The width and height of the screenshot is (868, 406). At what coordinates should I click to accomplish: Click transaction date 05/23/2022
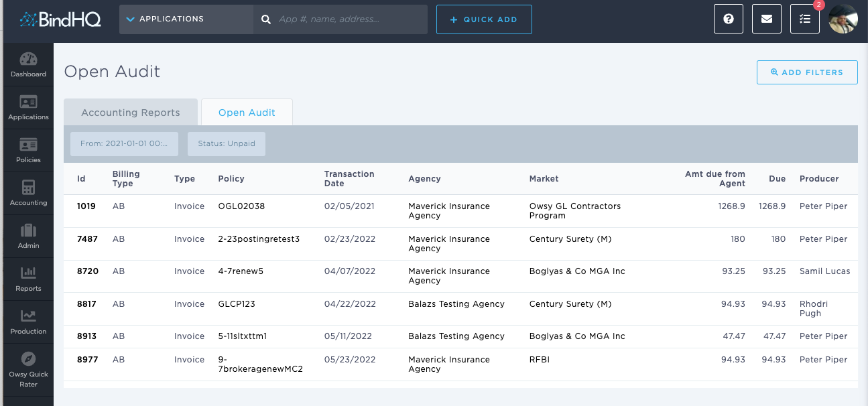350,360
